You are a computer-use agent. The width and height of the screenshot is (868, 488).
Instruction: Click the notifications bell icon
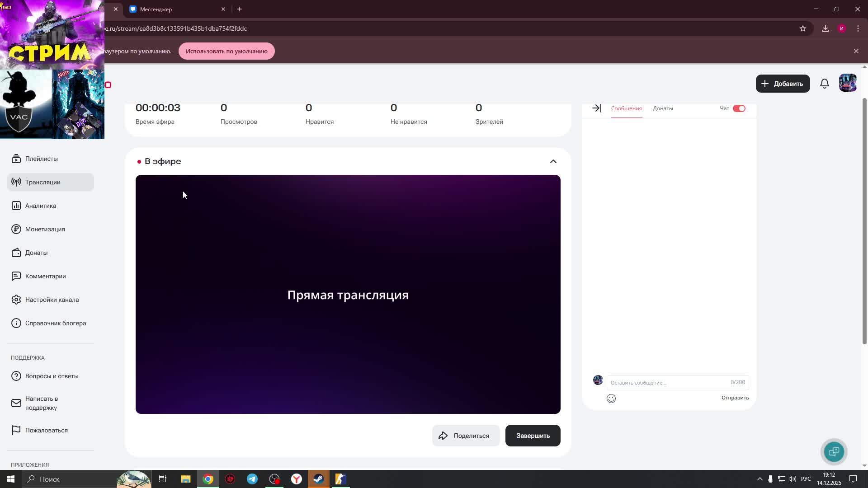click(824, 84)
